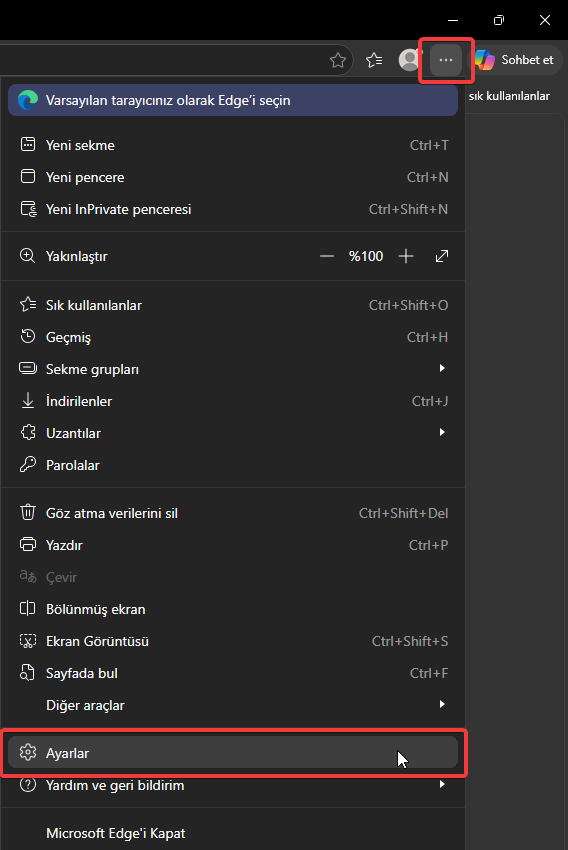
Task: Choose Ekran Görüntüsü entry
Action: tap(233, 641)
